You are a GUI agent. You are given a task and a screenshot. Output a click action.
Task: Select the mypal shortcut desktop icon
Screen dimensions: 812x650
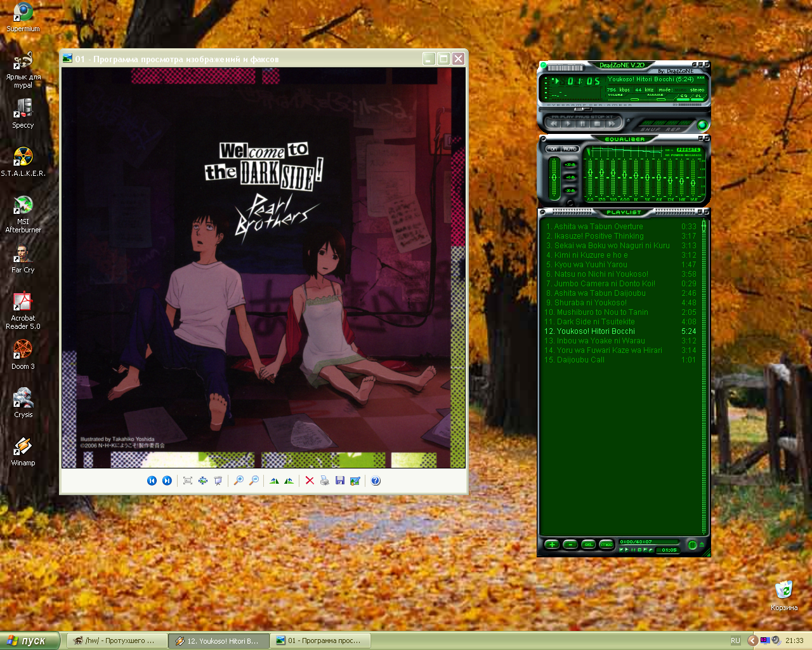click(x=23, y=69)
